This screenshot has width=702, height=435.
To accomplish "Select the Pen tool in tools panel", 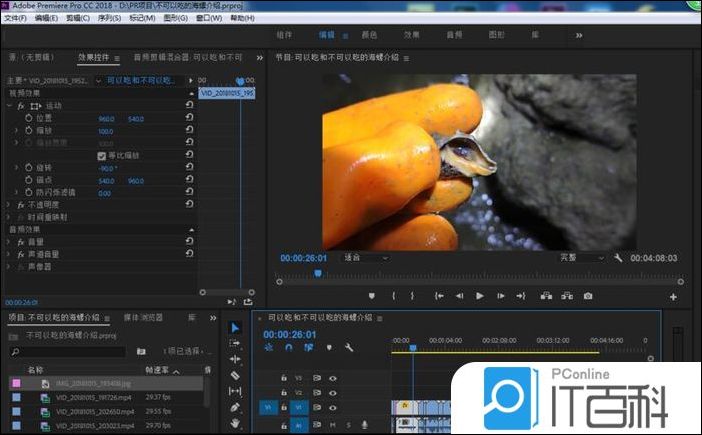I will pyautogui.click(x=234, y=407).
